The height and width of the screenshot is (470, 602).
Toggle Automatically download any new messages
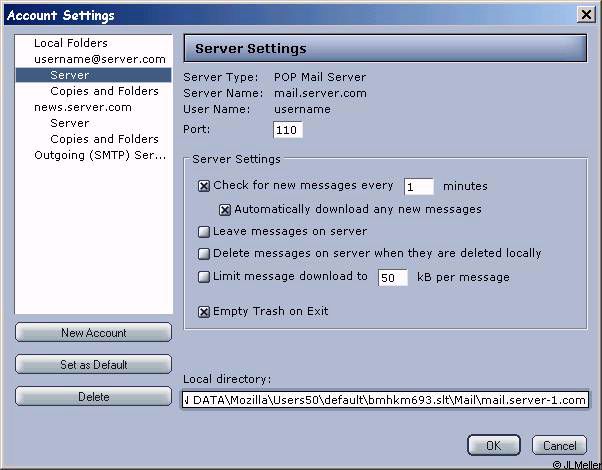tap(225, 210)
